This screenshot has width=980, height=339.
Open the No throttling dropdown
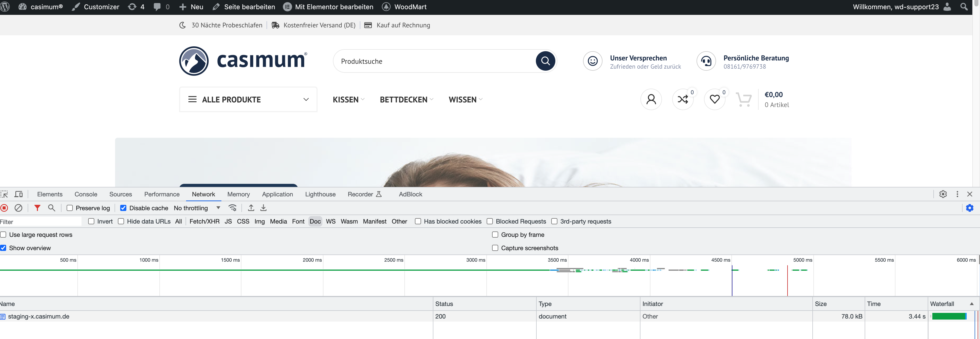tap(196, 208)
